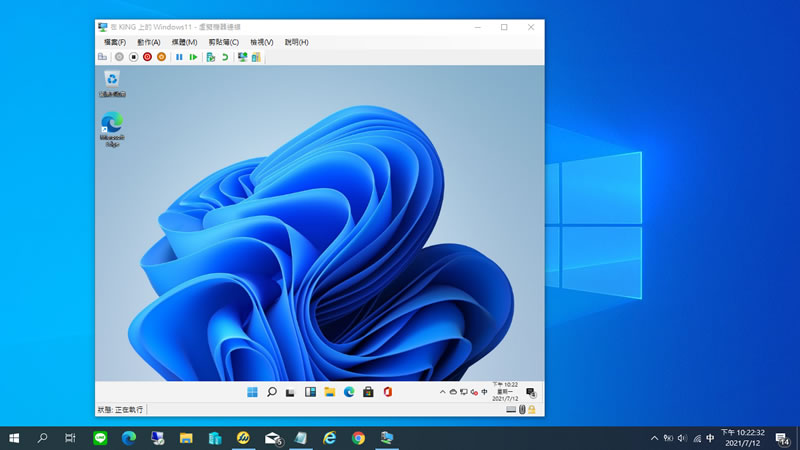Viewport: 800px width, 450px height.
Task: Launch Edge from the host taskbar
Action: (129, 438)
